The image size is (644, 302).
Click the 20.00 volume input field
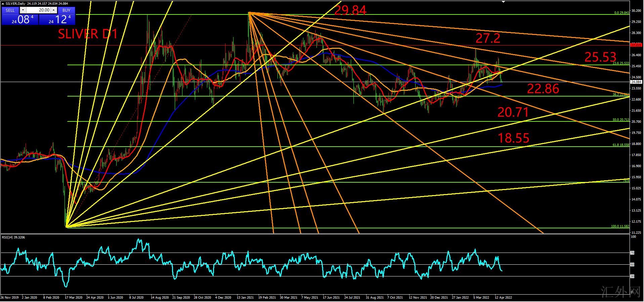(38, 10)
